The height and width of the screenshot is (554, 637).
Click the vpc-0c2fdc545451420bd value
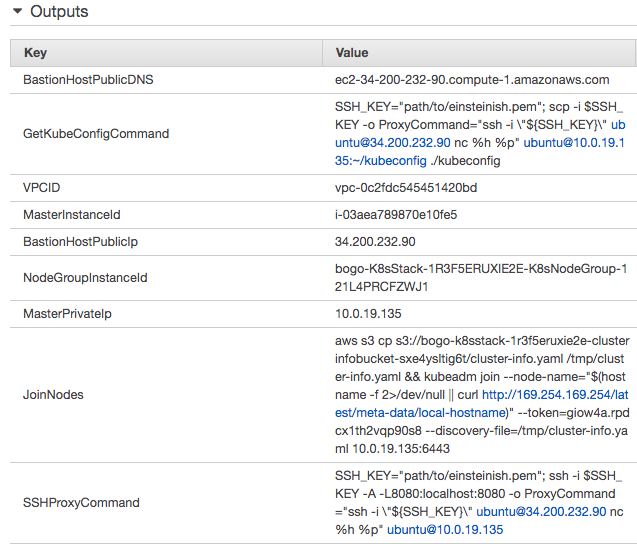tap(406, 188)
